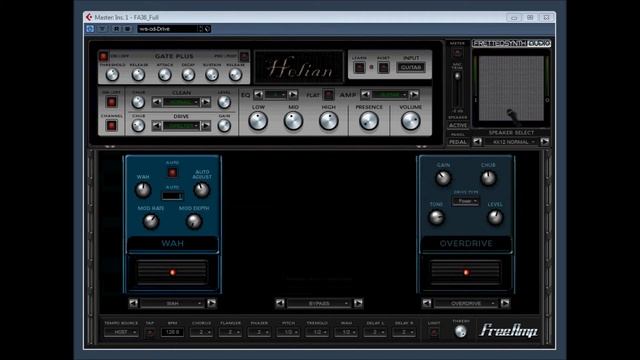Click the Mid EQ knob

293,121
